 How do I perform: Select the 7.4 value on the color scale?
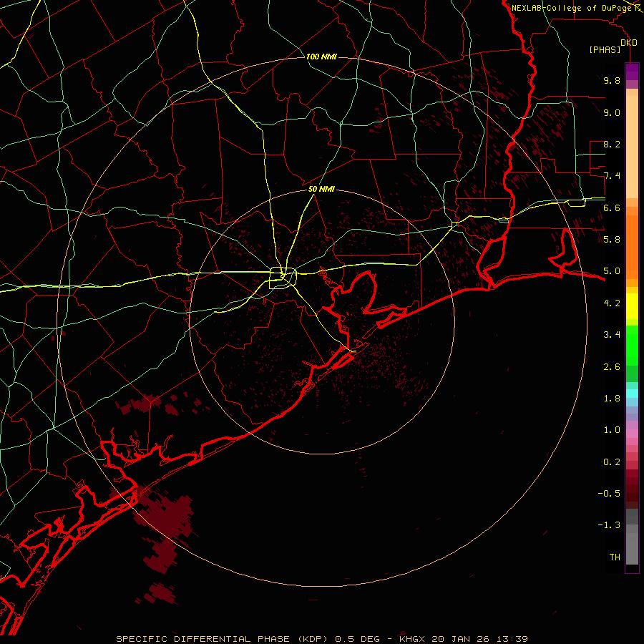click(x=612, y=176)
